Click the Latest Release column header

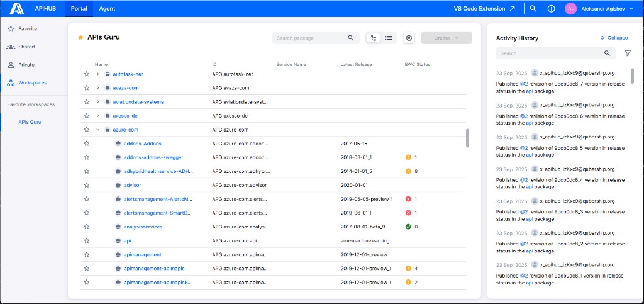356,64
